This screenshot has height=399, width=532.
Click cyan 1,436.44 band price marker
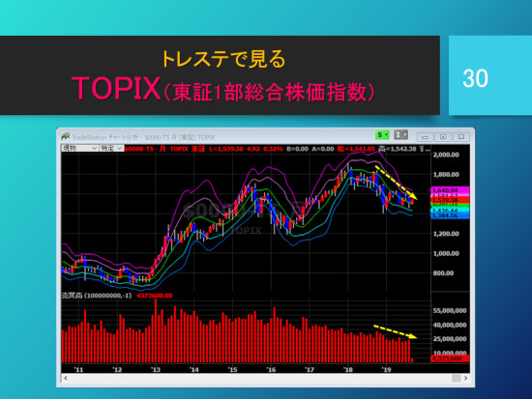[450, 211]
